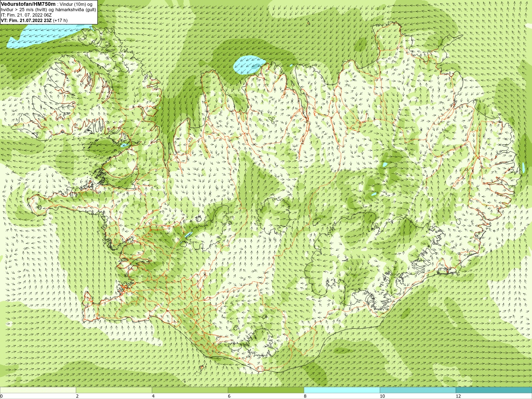Screen dimensions: 532x399
Task: Click the legend scale label '10'
Action: pyautogui.click(x=382, y=396)
